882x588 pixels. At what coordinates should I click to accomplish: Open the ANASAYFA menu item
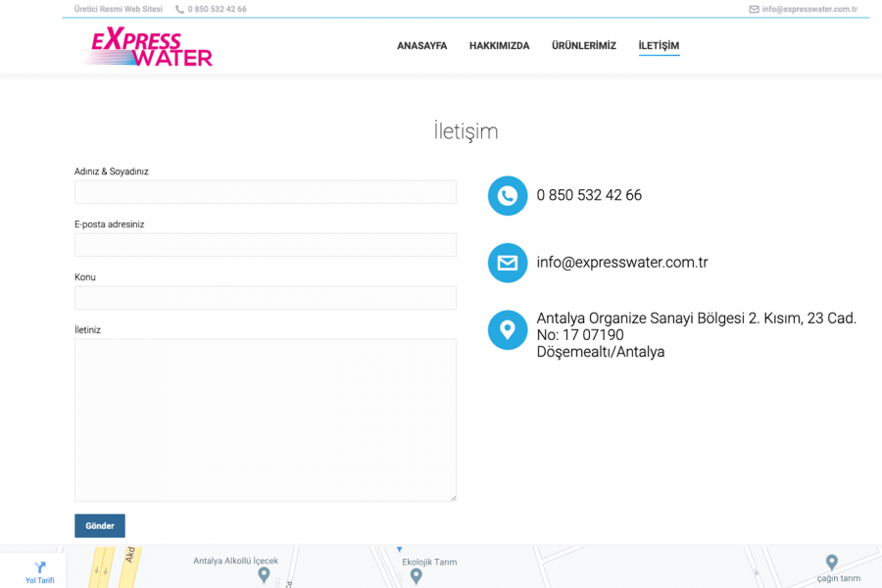[x=421, y=46]
